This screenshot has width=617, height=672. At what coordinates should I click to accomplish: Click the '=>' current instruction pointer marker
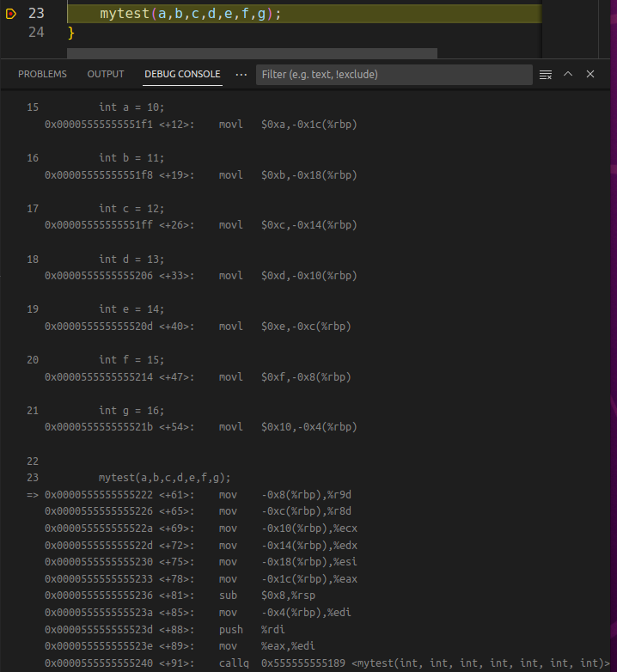(x=33, y=495)
